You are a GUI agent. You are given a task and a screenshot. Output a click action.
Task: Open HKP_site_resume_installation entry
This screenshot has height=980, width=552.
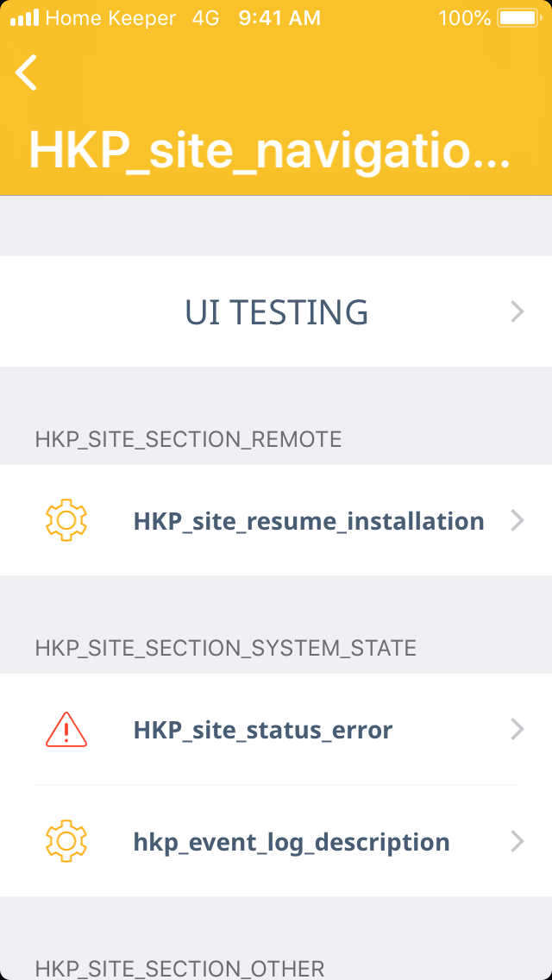tap(308, 521)
